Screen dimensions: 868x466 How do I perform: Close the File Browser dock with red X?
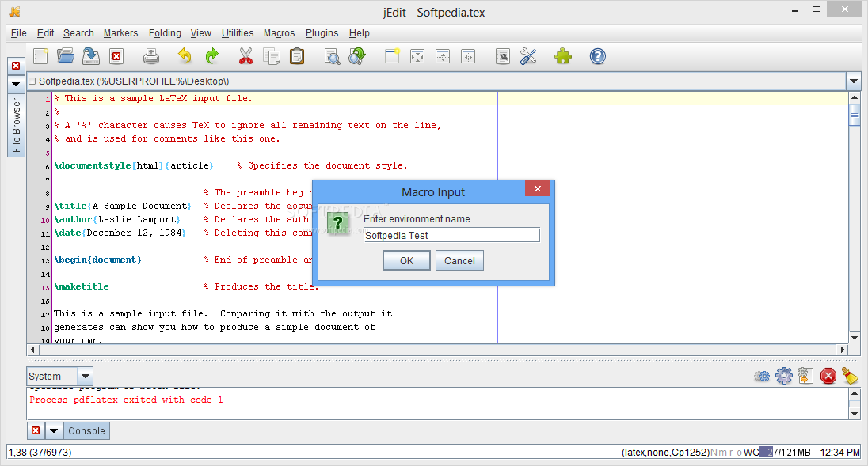[x=16, y=66]
